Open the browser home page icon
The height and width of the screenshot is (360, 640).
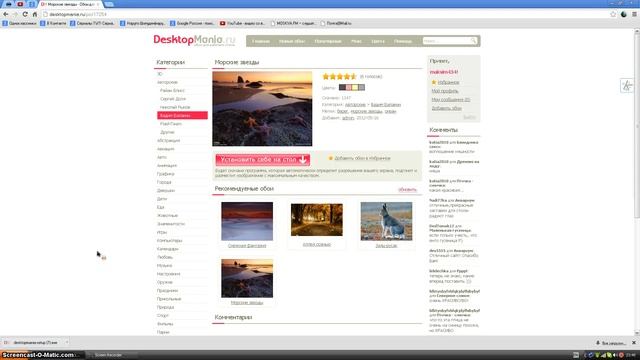(x=35, y=14)
